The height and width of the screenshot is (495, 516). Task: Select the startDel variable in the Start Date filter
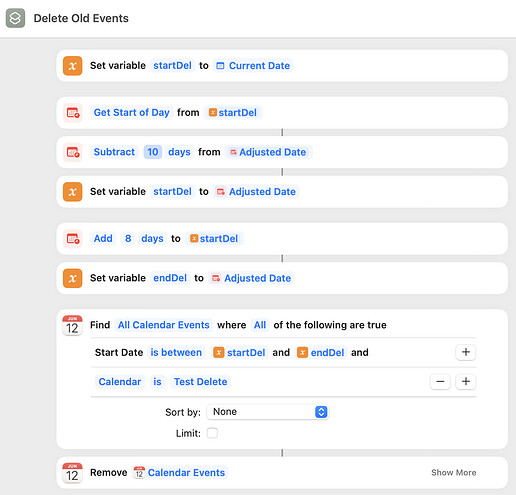tap(239, 353)
